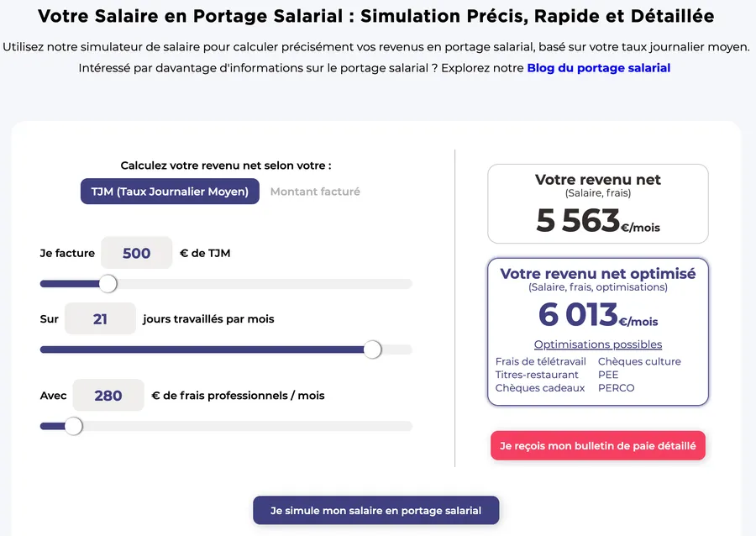Click the TJM slider handle
The height and width of the screenshot is (536, 756).
pyautogui.click(x=108, y=284)
